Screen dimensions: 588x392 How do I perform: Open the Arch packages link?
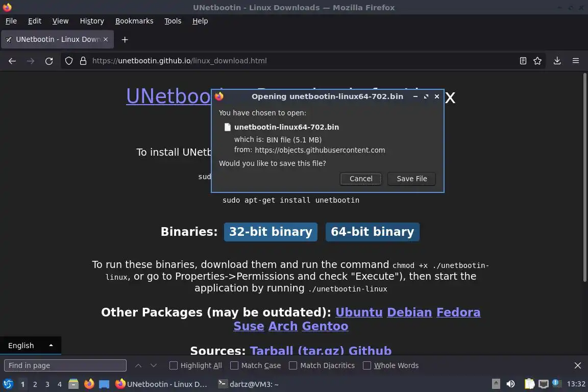click(283, 326)
